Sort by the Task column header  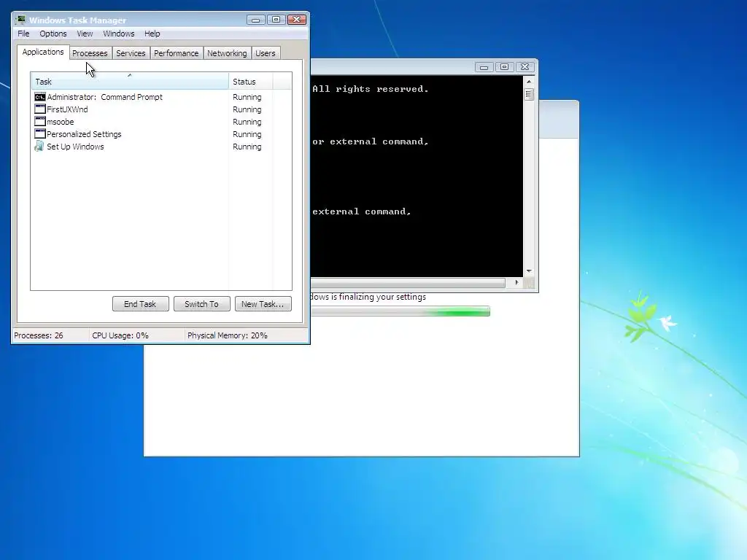point(130,82)
